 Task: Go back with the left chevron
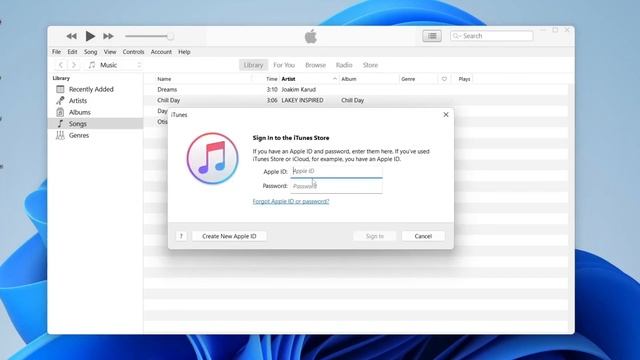[x=61, y=65]
